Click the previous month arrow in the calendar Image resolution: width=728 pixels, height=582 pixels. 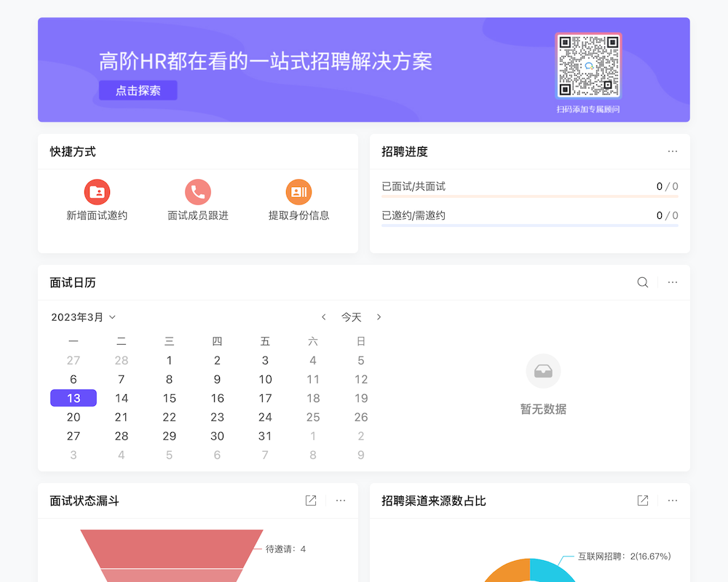pyautogui.click(x=324, y=316)
